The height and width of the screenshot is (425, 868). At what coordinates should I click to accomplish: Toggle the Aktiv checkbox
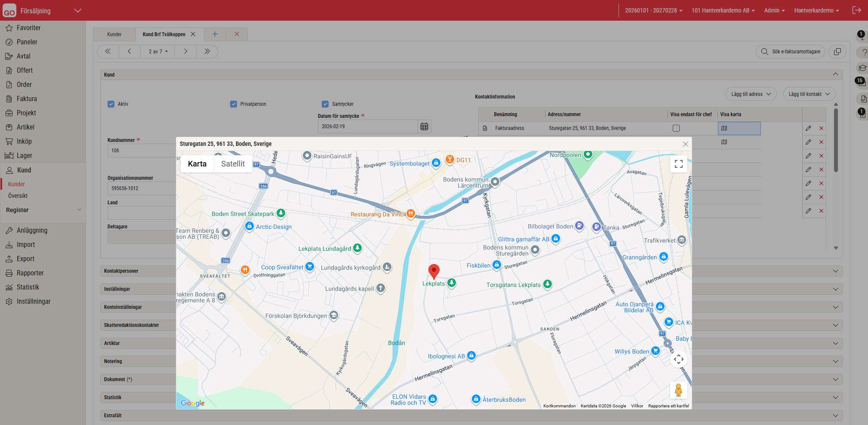pos(111,104)
